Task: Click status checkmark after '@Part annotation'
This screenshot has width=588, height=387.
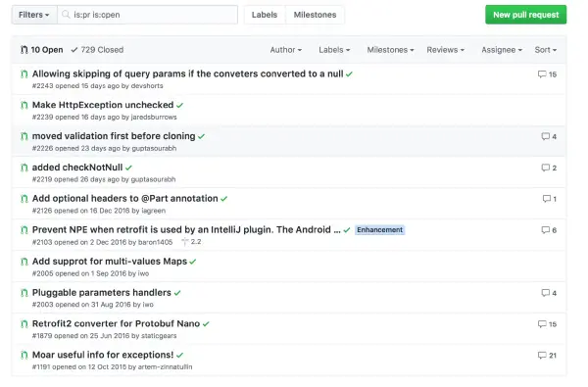Action: tap(224, 199)
